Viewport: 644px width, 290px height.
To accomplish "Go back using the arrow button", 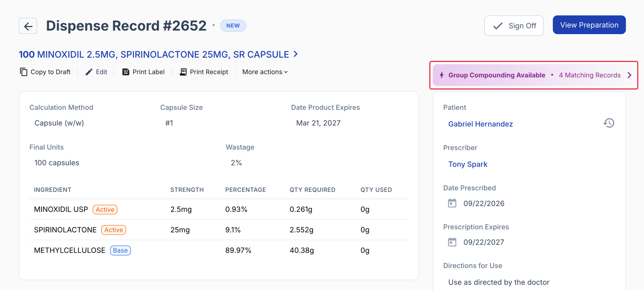I will point(28,26).
